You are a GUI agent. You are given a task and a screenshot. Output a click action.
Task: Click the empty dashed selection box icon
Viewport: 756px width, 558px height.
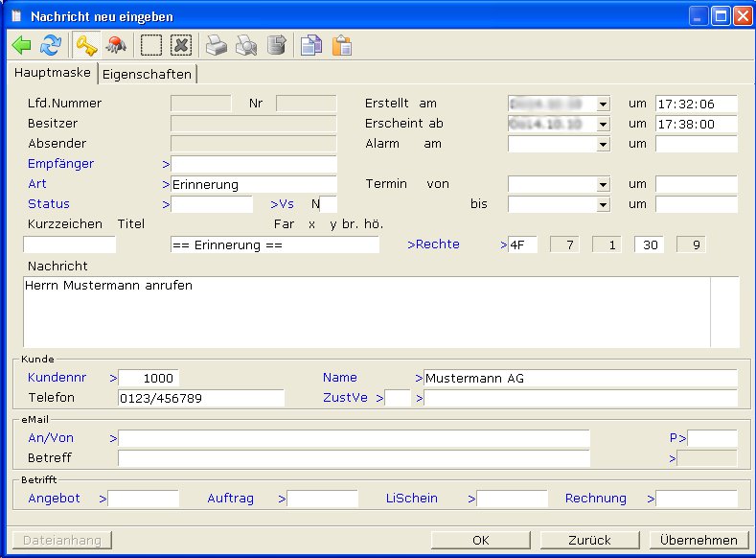pos(151,46)
